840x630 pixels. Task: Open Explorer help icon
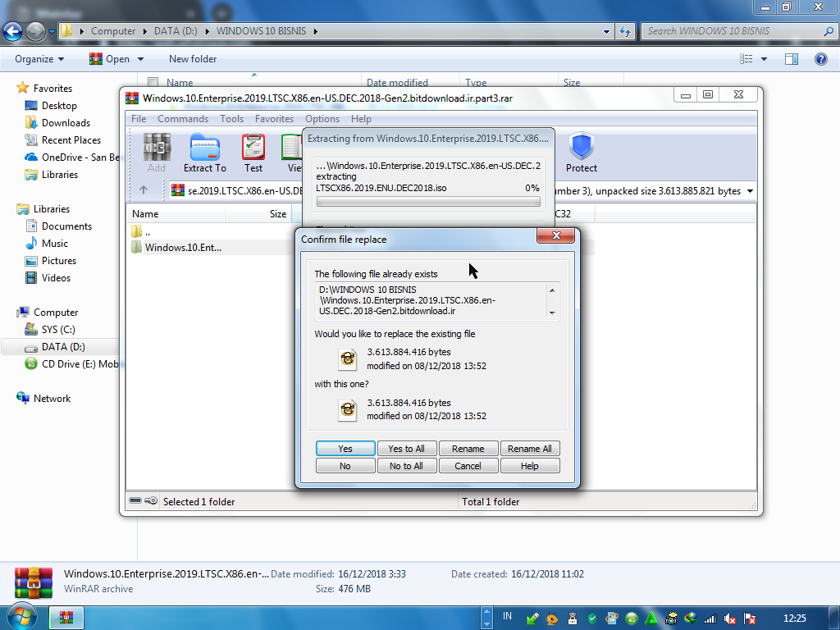pos(820,59)
